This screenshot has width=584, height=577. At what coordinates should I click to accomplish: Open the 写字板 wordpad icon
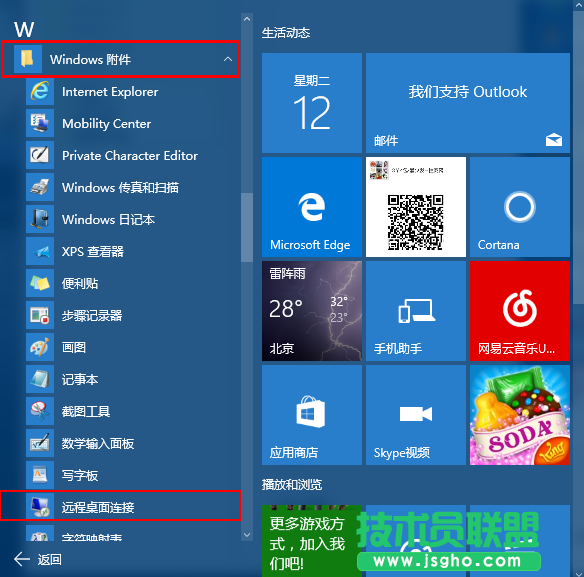[x=40, y=476]
